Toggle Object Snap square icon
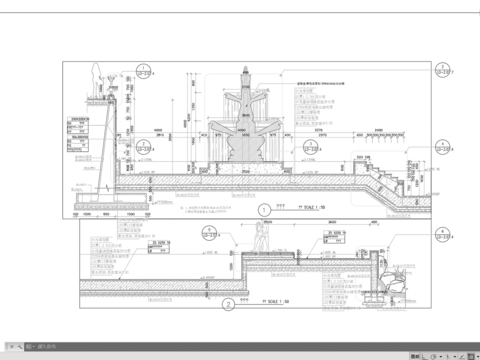The image size is (480, 360). point(471,357)
